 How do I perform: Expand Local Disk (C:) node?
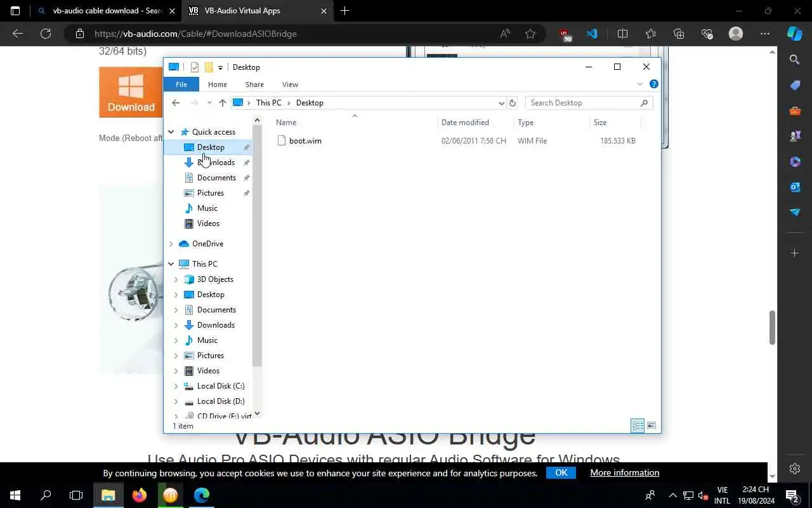pyautogui.click(x=176, y=386)
